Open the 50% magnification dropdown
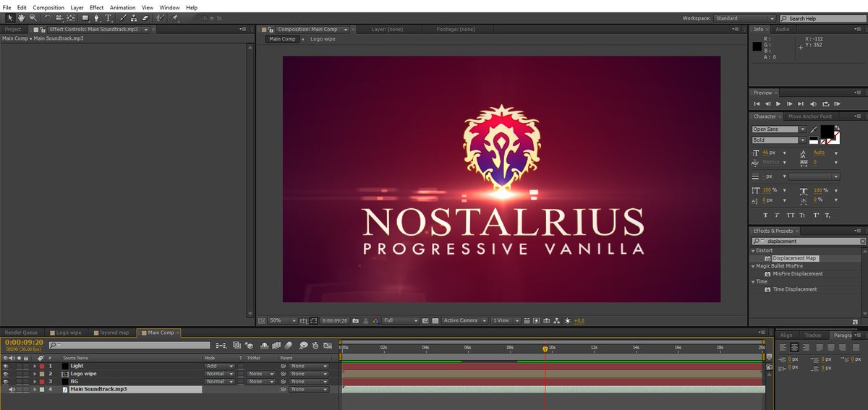 [x=283, y=320]
